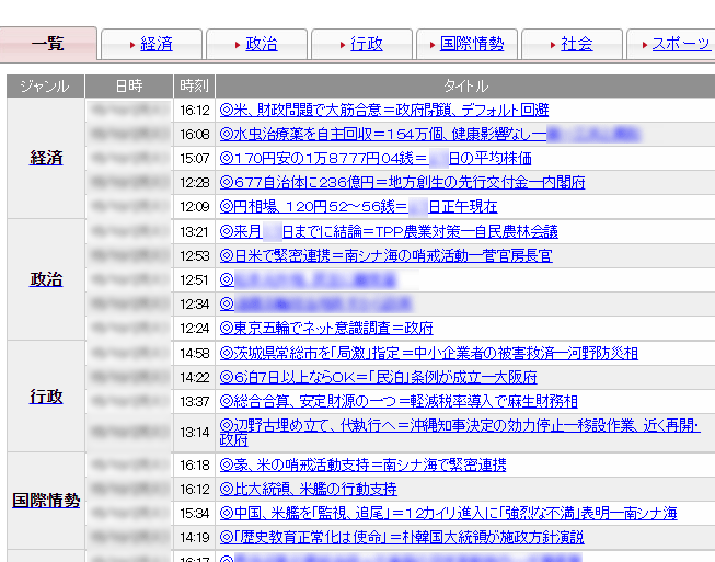Switch to the 社会 tab
The image size is (715, 562).
tap(576, 44)
